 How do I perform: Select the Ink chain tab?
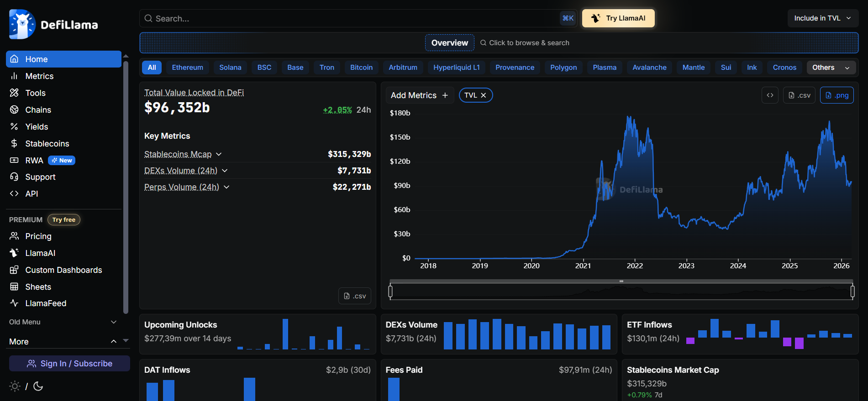click(x=752, y=68)
